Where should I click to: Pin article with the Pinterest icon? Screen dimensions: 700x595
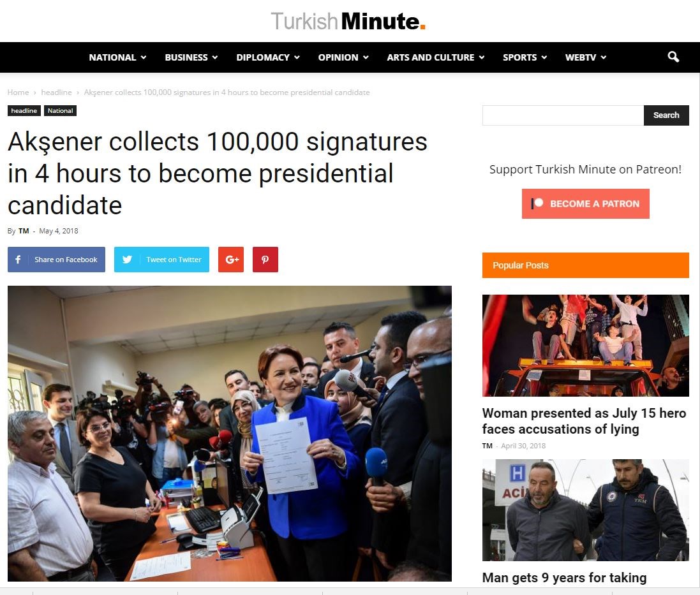[265, 260]
